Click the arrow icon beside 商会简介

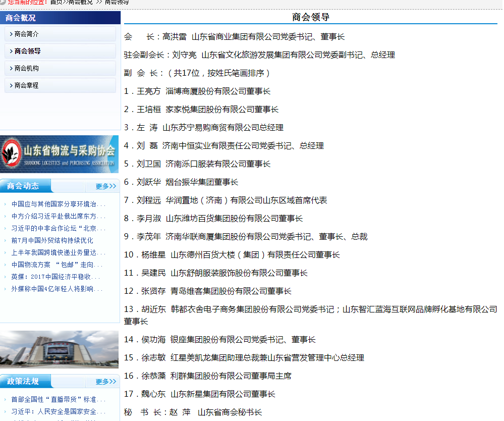click(11, 34)
